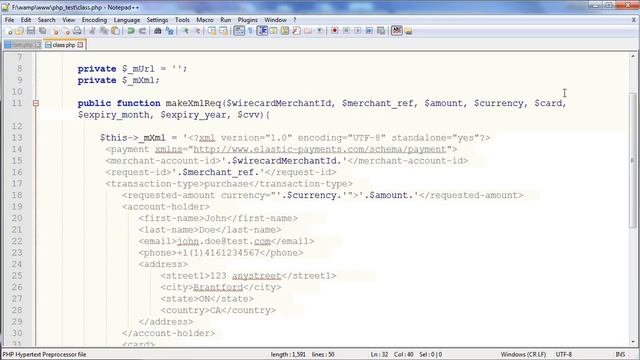Copy the selection with the toolbar Copy icon
The image size is (640, 360).
click(104, 31)
